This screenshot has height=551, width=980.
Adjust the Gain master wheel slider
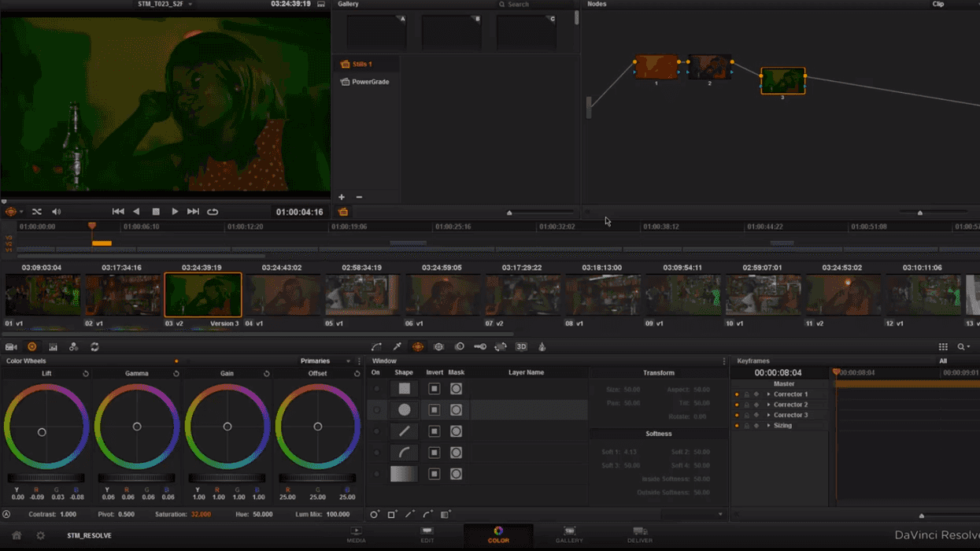(x=227, y=478)
